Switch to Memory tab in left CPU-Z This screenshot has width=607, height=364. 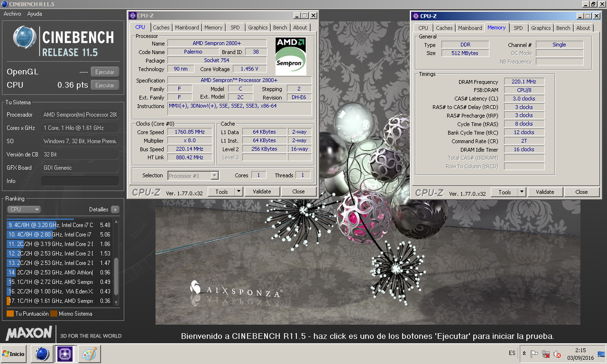pyautogui.click(x=213, y=27)
